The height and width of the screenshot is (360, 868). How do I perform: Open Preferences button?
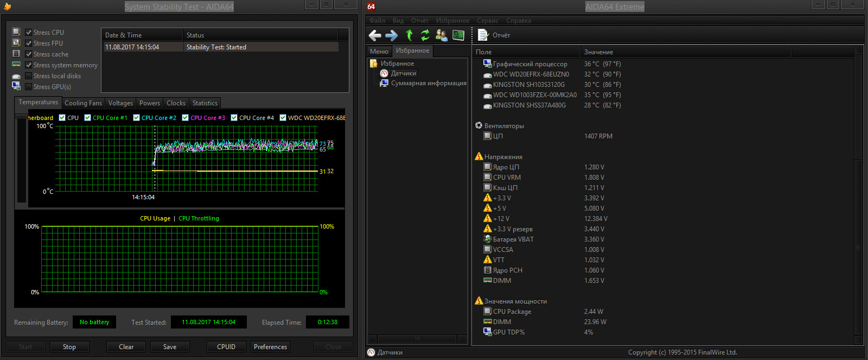[x=270, y=346]
